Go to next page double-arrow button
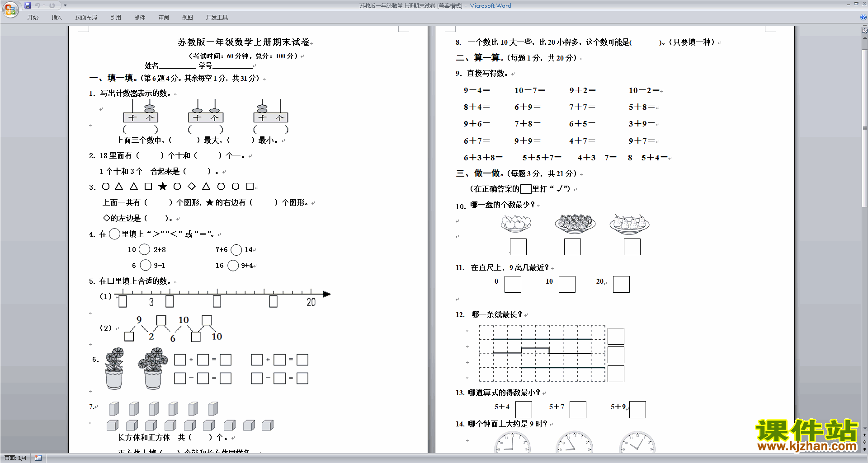868x463 pixels. pos(865,449)
